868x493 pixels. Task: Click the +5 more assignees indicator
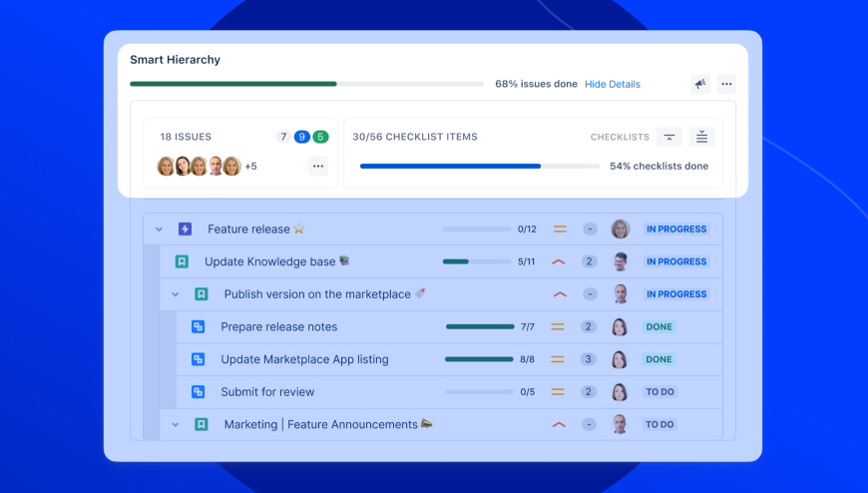(x=250, y=167)
